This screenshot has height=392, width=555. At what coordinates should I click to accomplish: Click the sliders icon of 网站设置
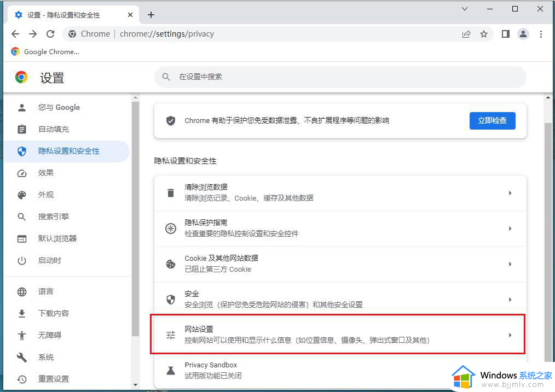[171, 335]
